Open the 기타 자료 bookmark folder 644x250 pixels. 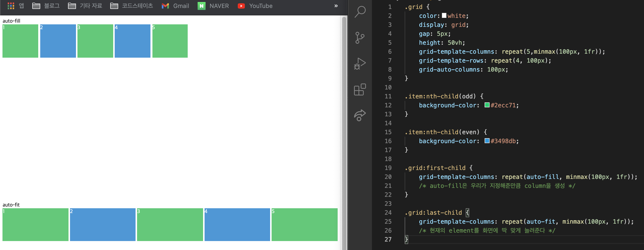[85, 6]
